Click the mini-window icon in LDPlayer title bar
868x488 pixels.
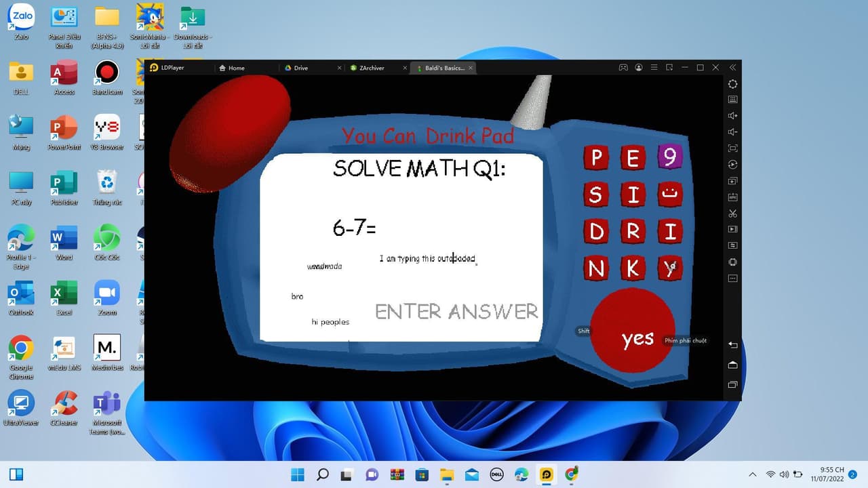pyautogui.click(x=669, y=68)
